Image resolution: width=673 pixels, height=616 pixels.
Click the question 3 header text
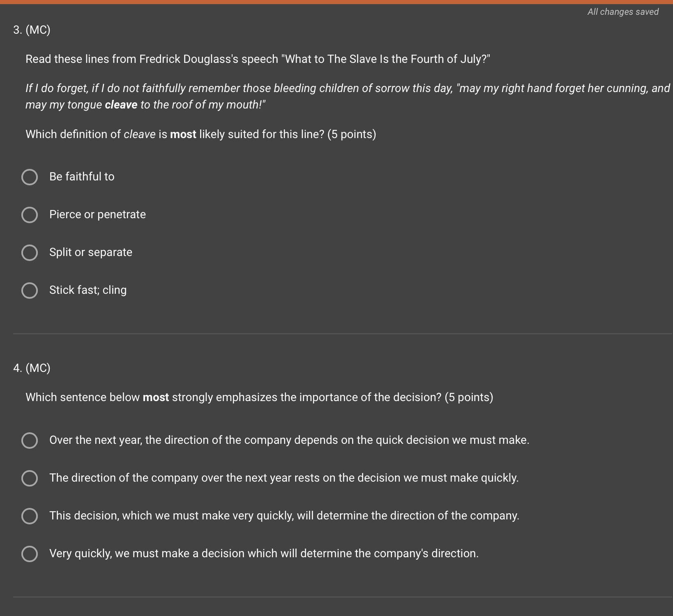pyautogui.click(x=31, y=30)
